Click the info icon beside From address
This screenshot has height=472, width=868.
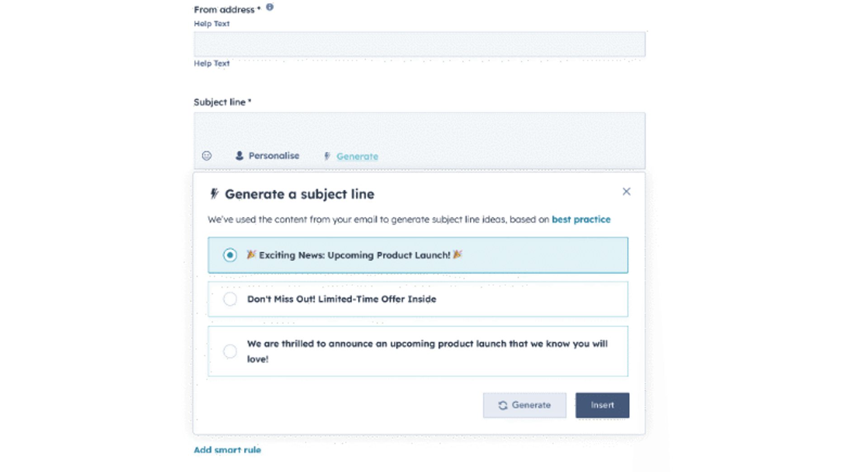(x=269, y=7)
